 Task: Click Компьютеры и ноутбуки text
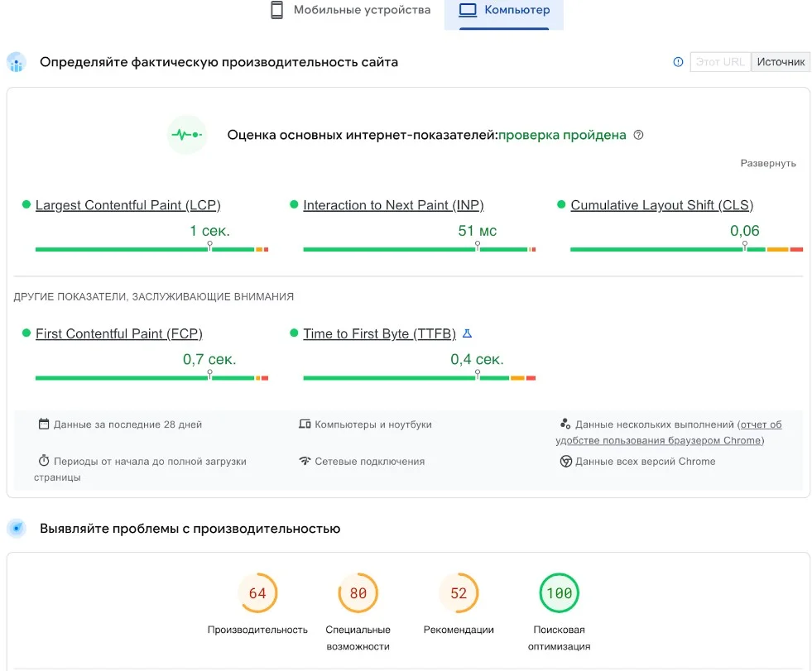pos(372,424)
